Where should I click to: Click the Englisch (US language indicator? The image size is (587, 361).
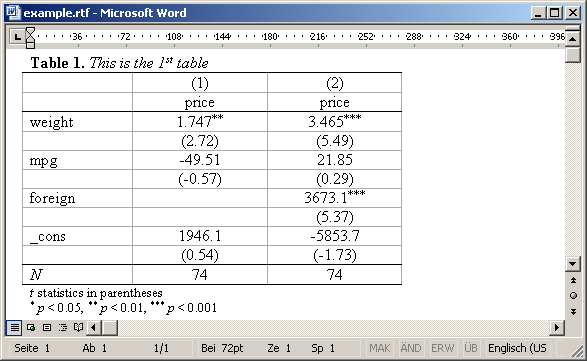[517, 348]
